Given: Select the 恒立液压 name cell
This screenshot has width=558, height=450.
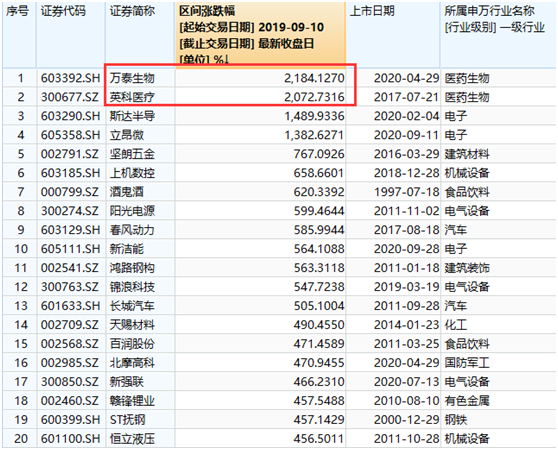Looking at the screenshot, I should [x=132, y=439].
